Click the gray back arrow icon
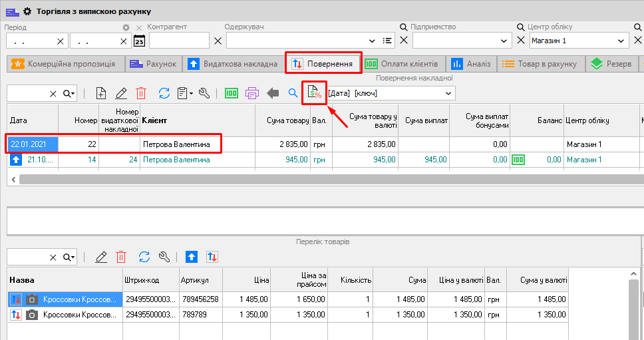The image size is (644, 340). tap(273, 93)
